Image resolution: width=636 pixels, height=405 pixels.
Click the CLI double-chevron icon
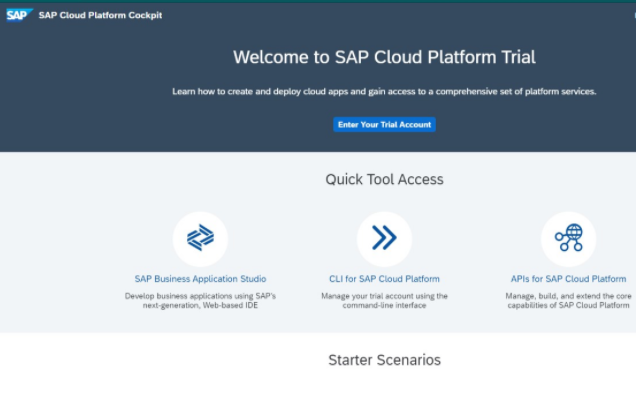[x=384, y=238]
